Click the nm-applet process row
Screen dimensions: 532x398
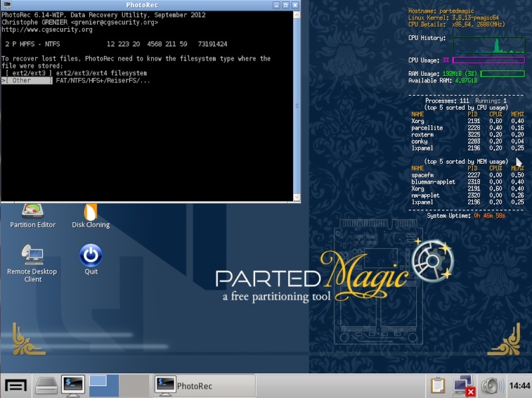click(467, 196)
